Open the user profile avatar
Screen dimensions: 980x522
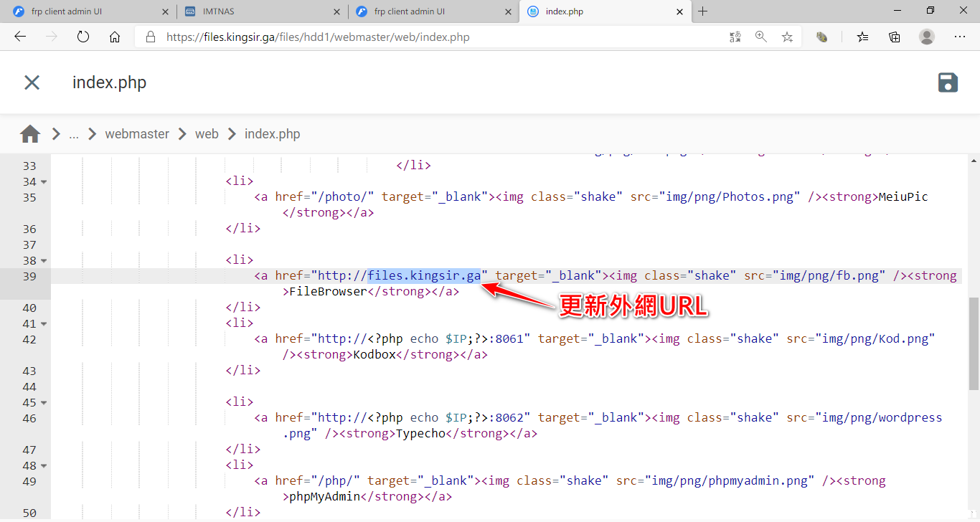pyautogui.click(x=927, y=37)
